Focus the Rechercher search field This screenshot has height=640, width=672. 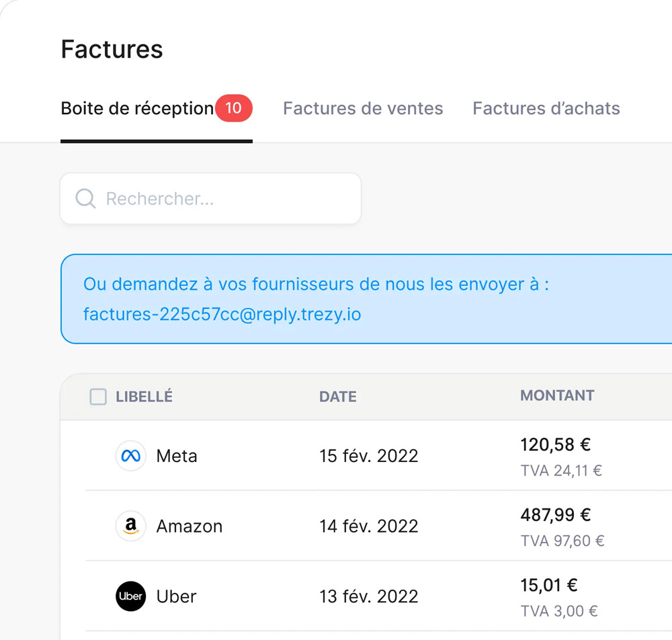[x=210, y=199]
